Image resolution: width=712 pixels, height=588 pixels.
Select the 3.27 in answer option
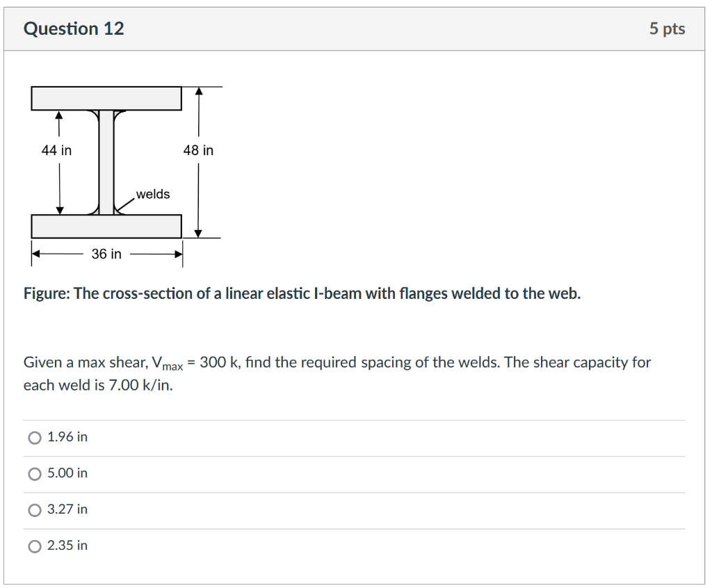pos(35,509)
